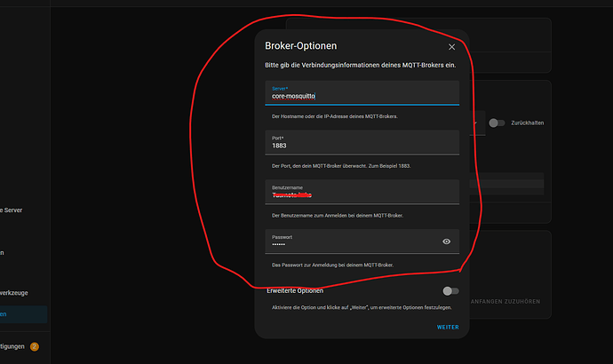Image resolution: width=613 pixels, height=364 pixels.
Task: Enable the Erweiterte Optionen switch
Action: pos(450,290)
